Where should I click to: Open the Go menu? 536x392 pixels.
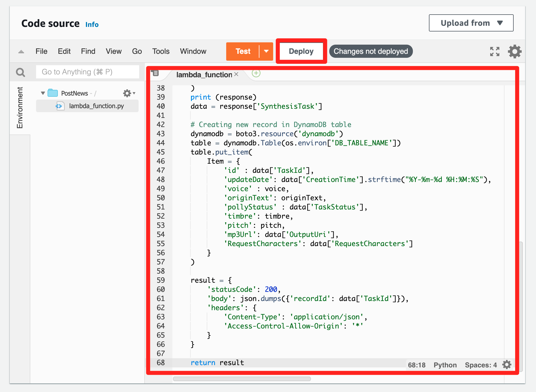pos(137,51)
